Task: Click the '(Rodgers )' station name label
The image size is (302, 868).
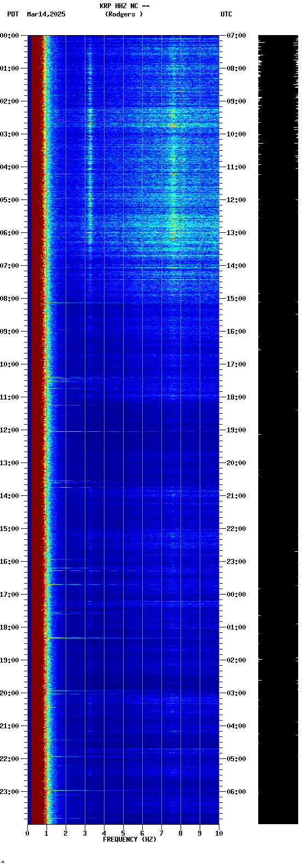Action: 124,14
